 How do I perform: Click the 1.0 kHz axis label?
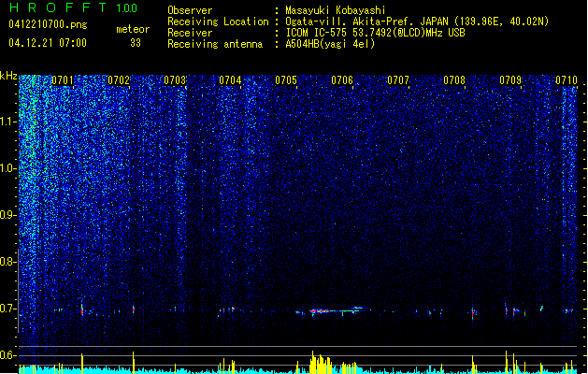pos(8,168)
